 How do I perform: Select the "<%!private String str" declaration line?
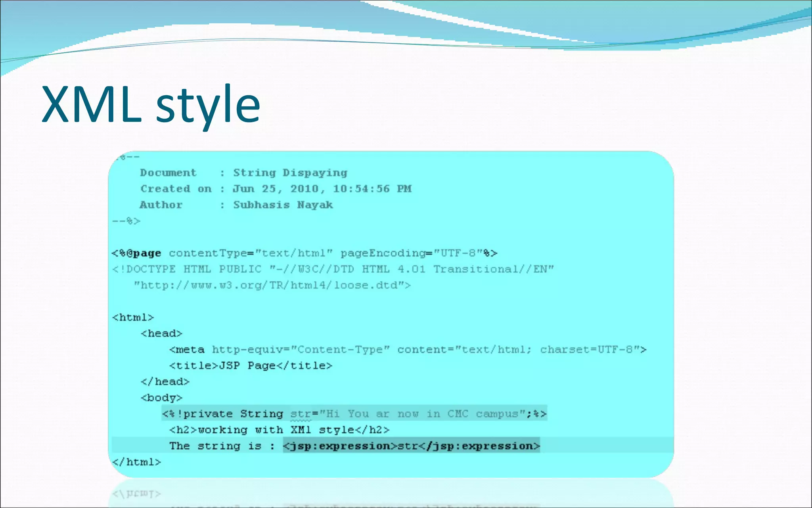(354, 414)
